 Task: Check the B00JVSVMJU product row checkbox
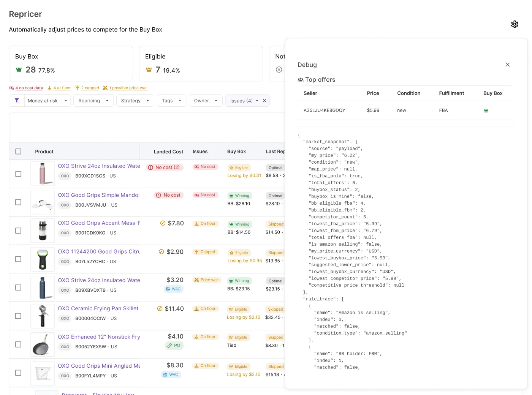point(18,202)
